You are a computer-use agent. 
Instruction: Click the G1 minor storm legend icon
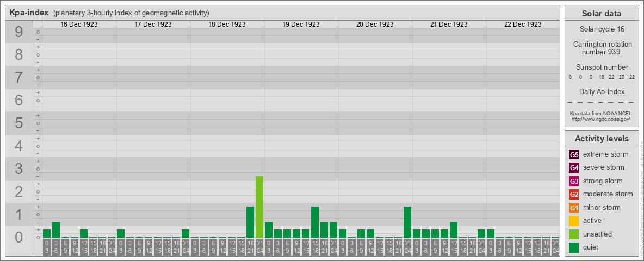(x=574, y=208)
